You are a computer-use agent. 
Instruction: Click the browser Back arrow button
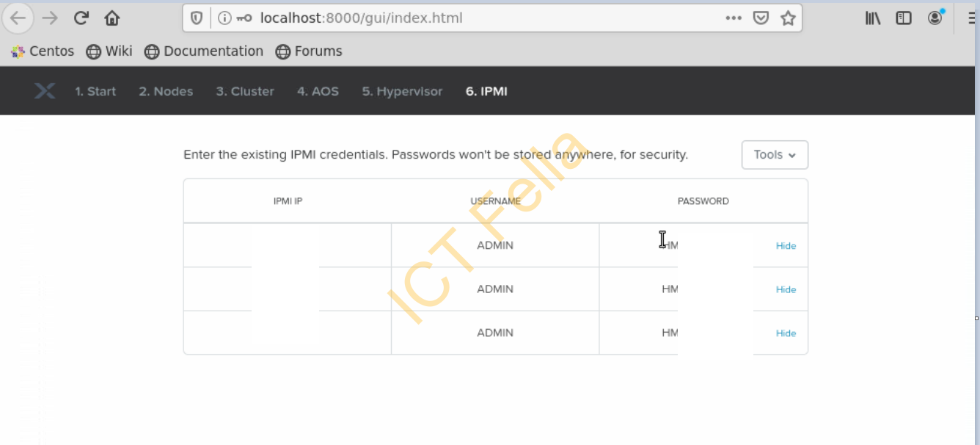click(x=18, y=18)
